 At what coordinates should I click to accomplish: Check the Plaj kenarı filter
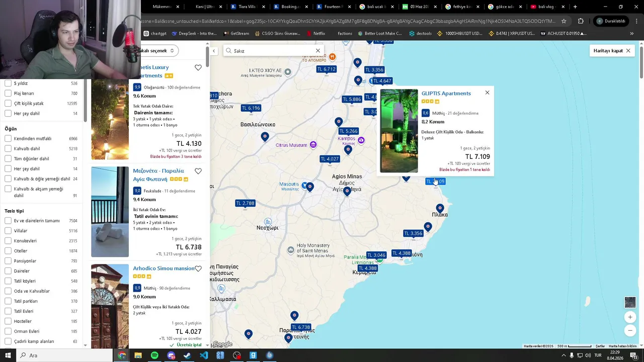pos(8,94)
